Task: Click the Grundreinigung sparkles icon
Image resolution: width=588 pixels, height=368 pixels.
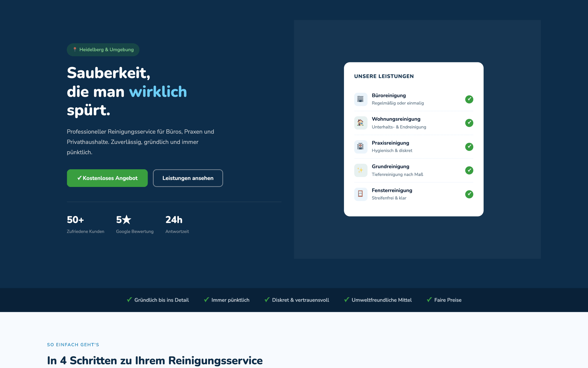Action: click(361, 170)
